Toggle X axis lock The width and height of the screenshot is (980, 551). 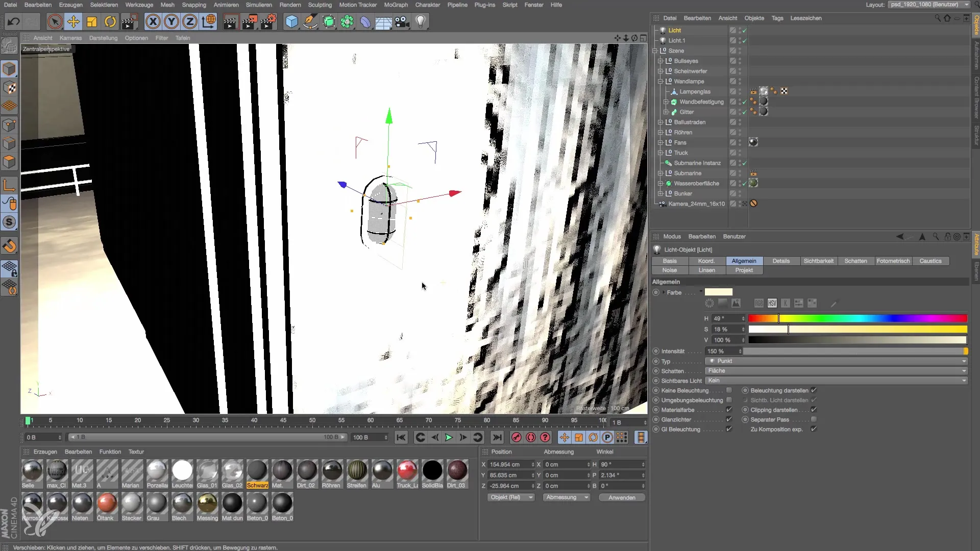(153, 21)
